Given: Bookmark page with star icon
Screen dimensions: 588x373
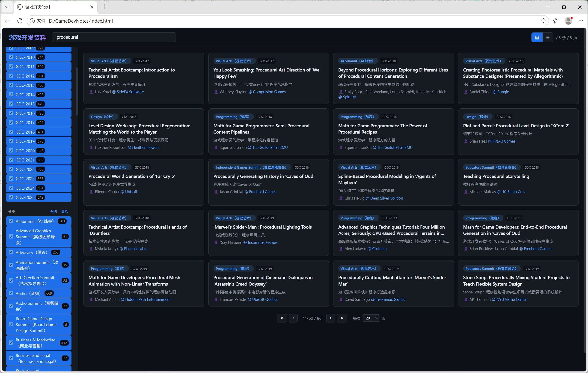Looking at the screenshot, I should (543, 21).
